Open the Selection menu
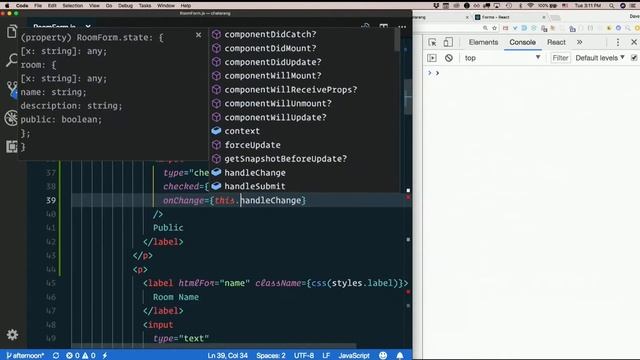 (x=72, y=6)
